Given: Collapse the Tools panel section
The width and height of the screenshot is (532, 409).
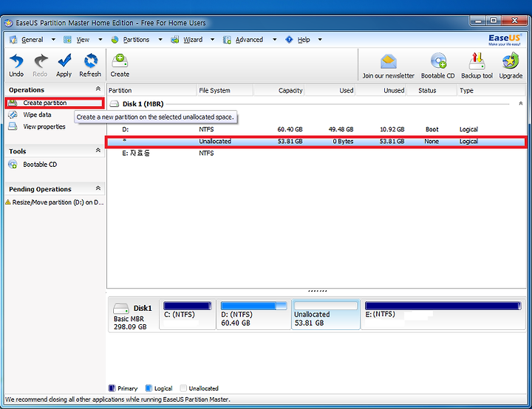Looking at the screenshot, I should click(x=98, y=151).
